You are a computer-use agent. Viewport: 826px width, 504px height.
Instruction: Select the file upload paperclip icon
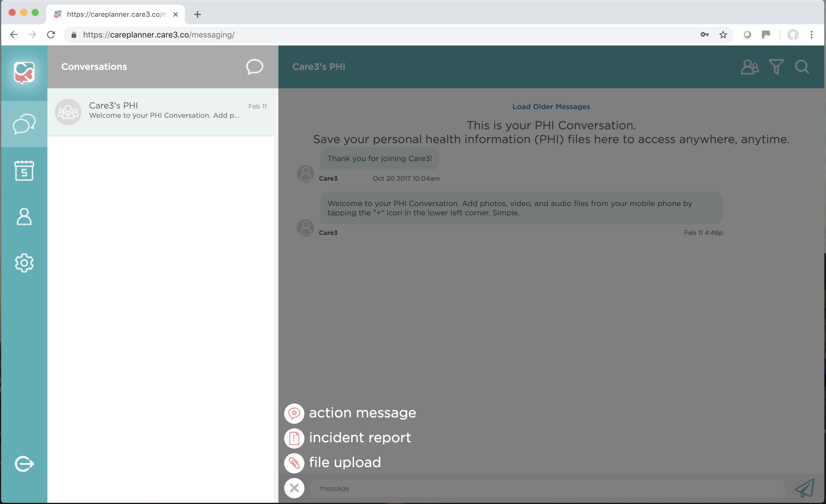tap(294, 463)
